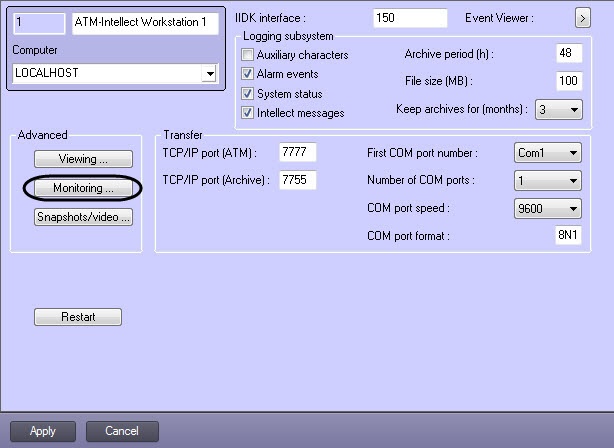614x448 pixels.
Task: Expand the Computer LOCALHOST dropdown
Action: (x=210, y=73)
